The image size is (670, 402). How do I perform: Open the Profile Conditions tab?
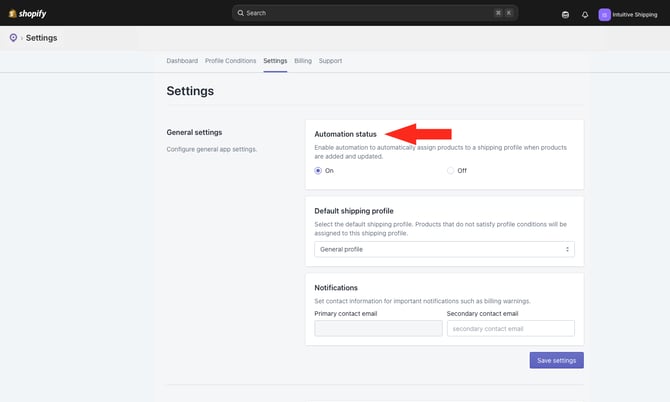click(230, 61)
